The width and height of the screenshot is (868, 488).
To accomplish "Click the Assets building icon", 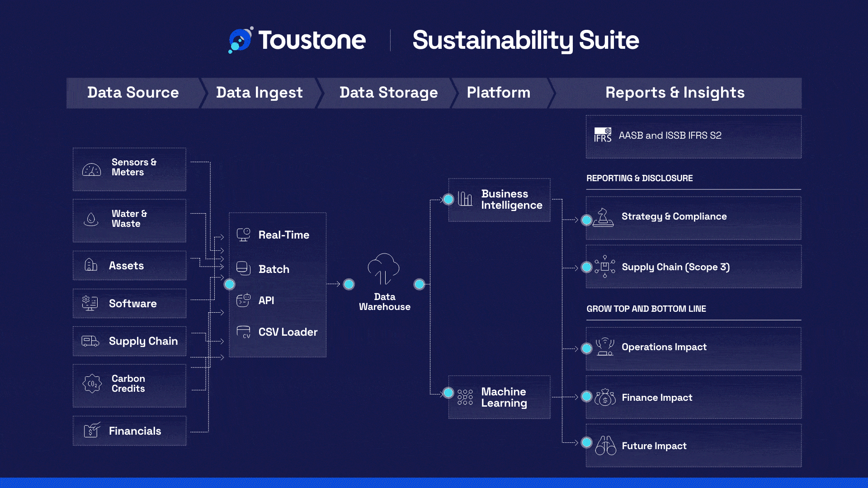I will 91,265.
